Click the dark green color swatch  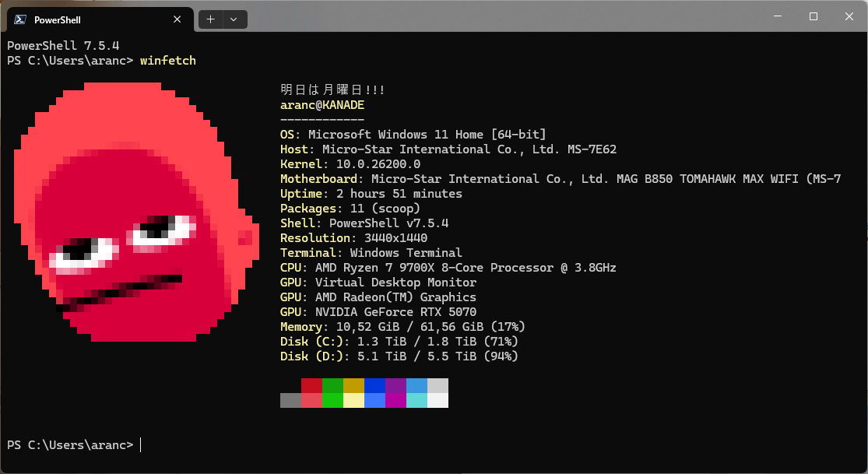(x=332, y=385)
